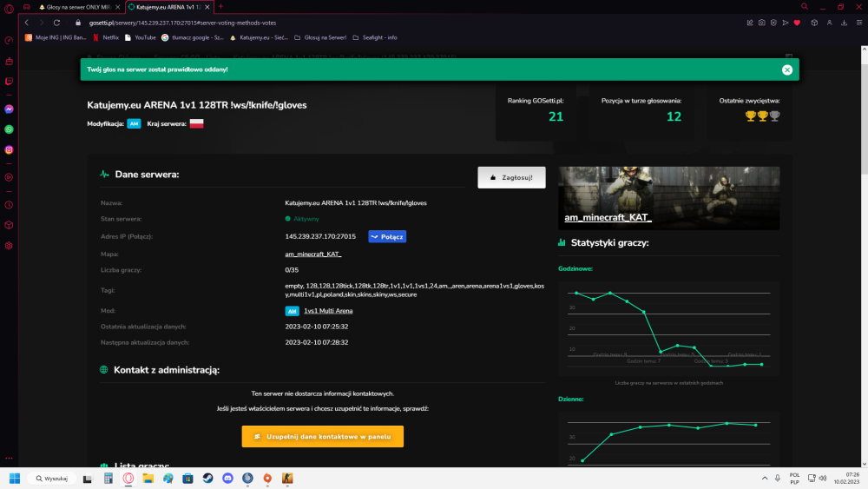Image resolution: width=868 pixels, height=489 pixels.
Task: Open the profile account icon
Action: point(829,23)
